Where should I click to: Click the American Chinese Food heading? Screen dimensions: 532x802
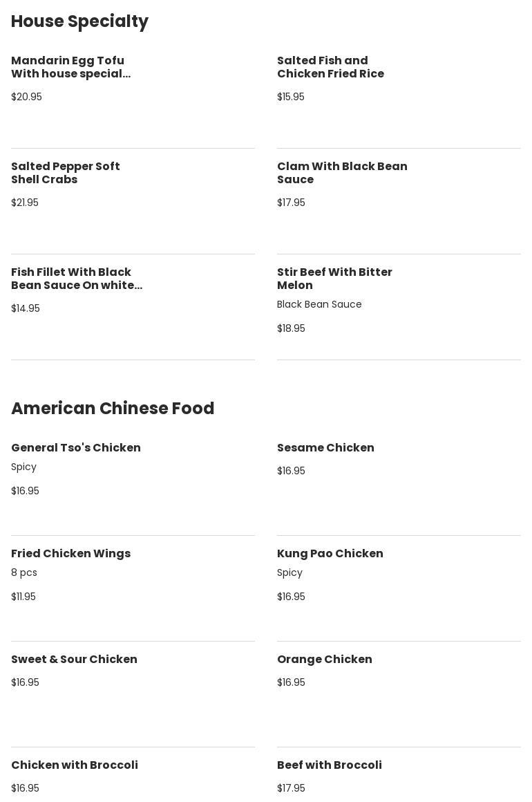[x=113, y=409]
